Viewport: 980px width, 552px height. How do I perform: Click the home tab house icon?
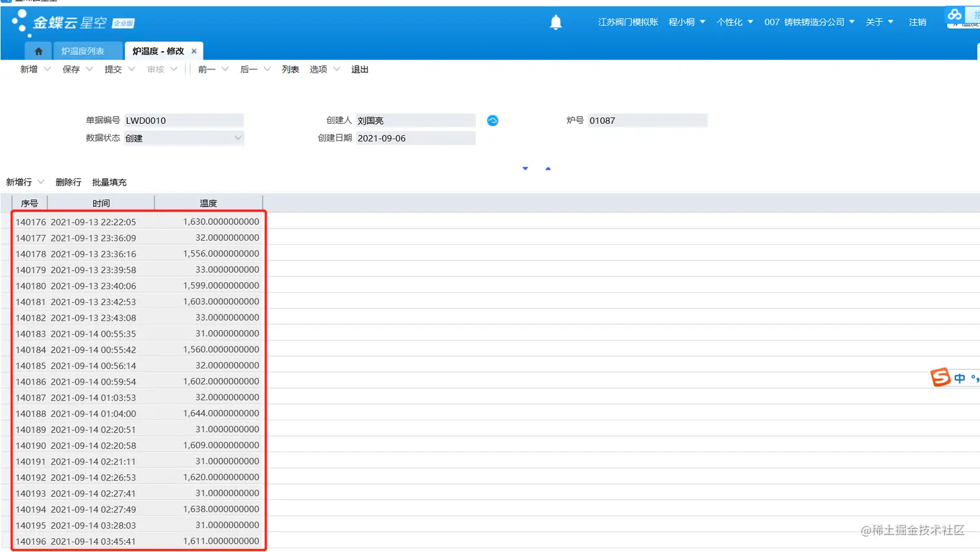[x=38, y=50]
